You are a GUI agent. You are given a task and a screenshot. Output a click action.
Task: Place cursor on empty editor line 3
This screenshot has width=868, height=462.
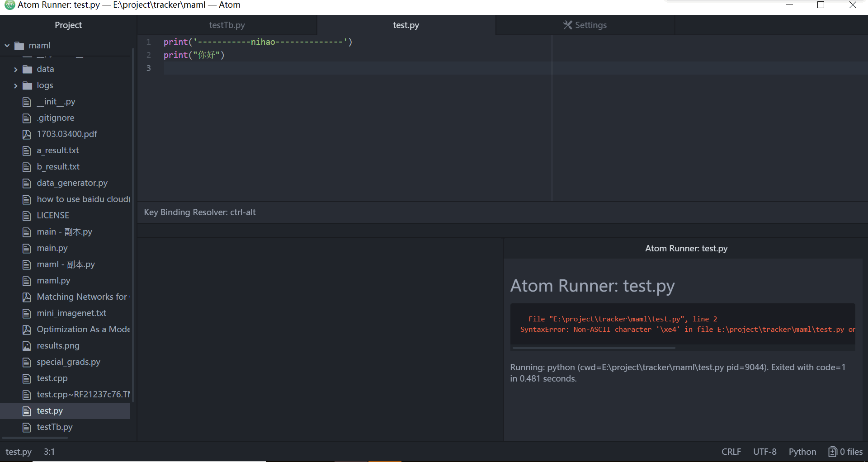(515, 68)
